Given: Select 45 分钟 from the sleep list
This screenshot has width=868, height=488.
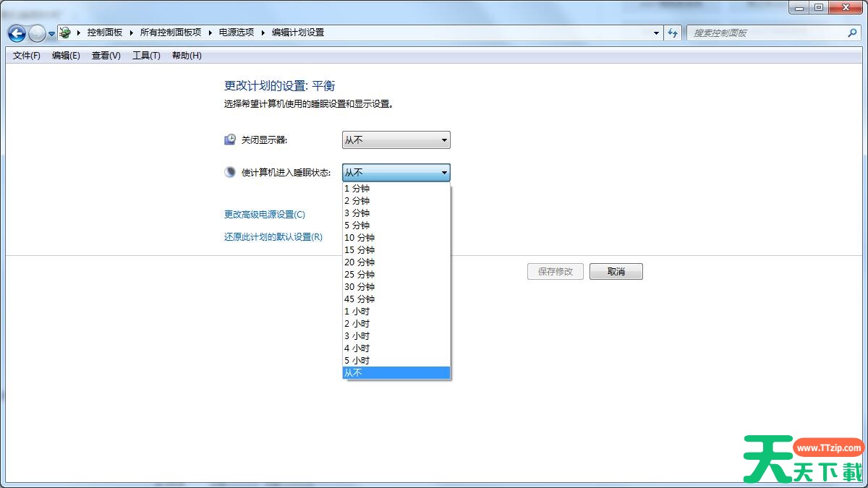Looking at the screenshot, I should [x=396, y=299].
